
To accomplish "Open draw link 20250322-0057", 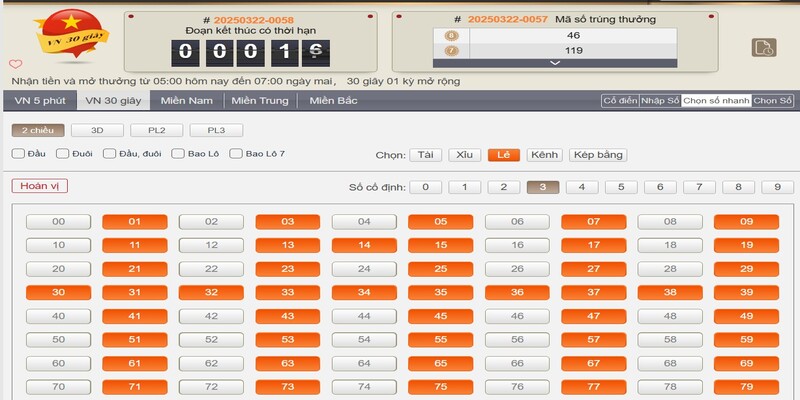I will (507, 19).
